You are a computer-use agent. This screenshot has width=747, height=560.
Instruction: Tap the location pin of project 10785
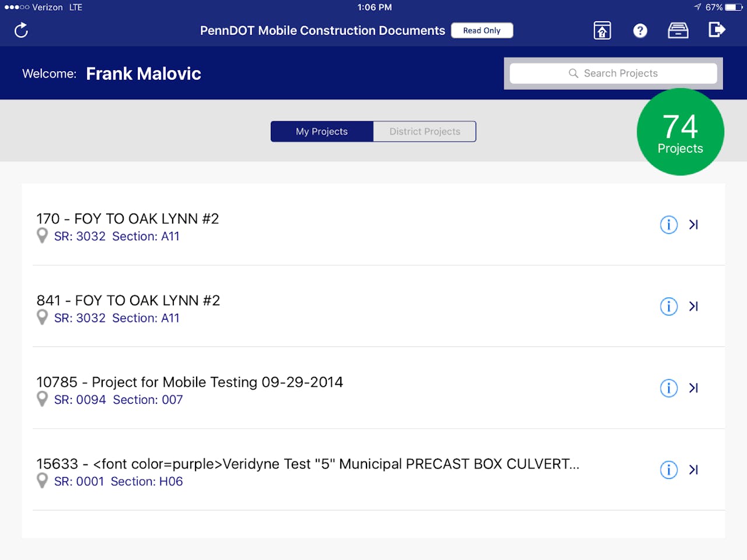coord(42,399)
